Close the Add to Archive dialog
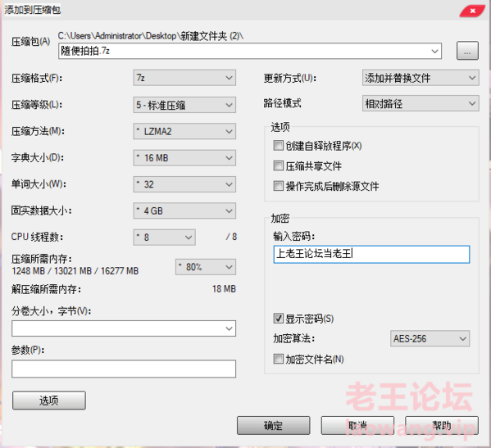The image size is (491, 448). 472,11
